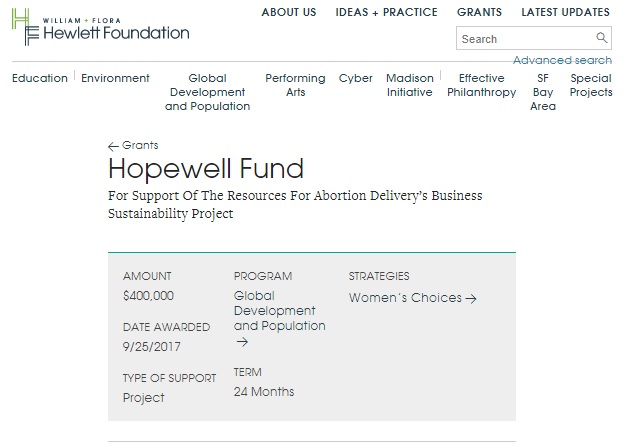Click the arrow below Global Development and Population
This screenshot has height=444, width=638.
[241, 342]
